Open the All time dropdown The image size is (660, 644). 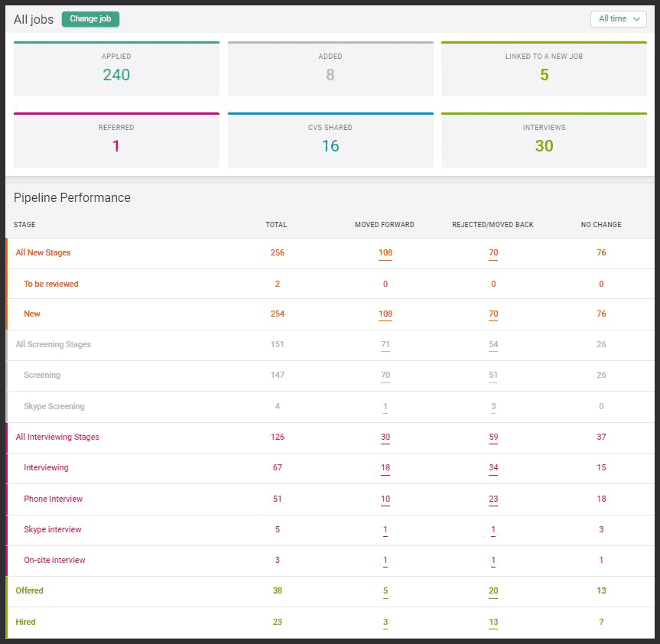618,19
